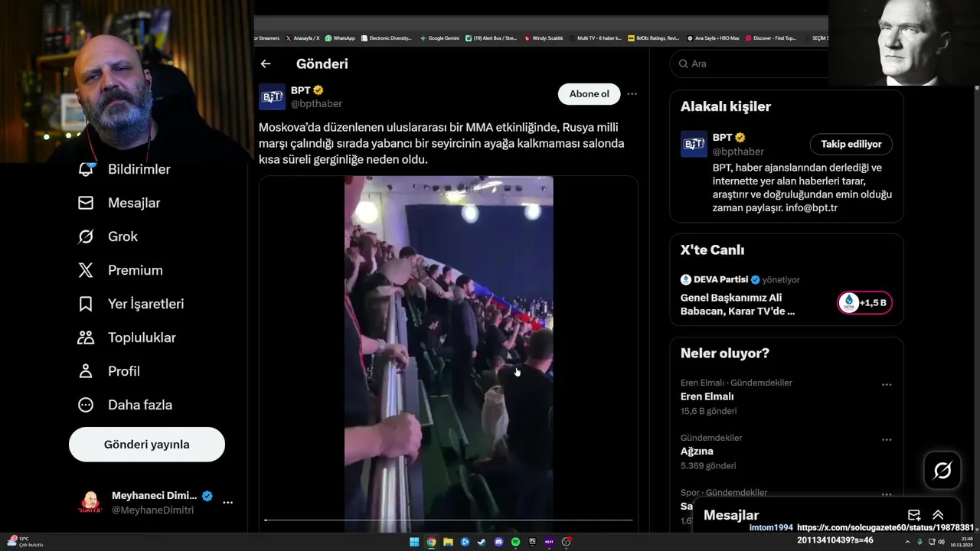Click the Gönderi yayınla button
The image size is (980, 551).
pos(147,445)
